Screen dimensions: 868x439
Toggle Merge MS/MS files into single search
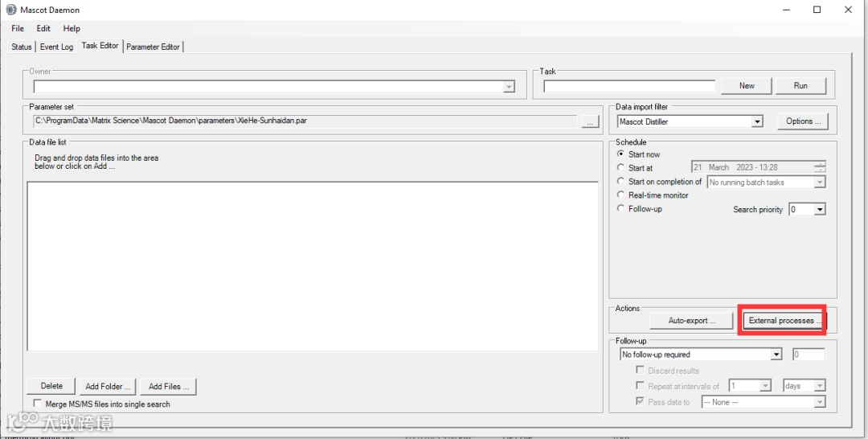pos(39,404)
